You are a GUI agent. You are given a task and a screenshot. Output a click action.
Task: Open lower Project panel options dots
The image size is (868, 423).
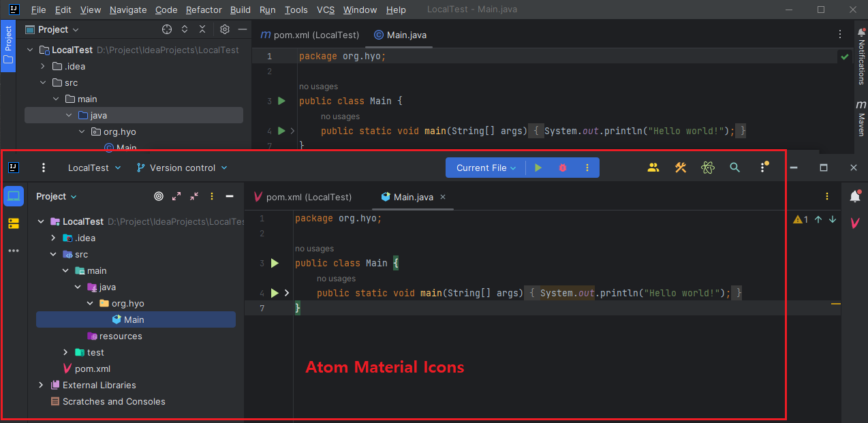[212, 196]
